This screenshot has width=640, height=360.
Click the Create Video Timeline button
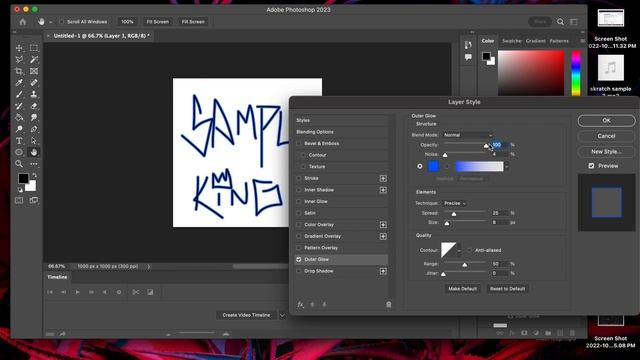[x=246, y=315]
